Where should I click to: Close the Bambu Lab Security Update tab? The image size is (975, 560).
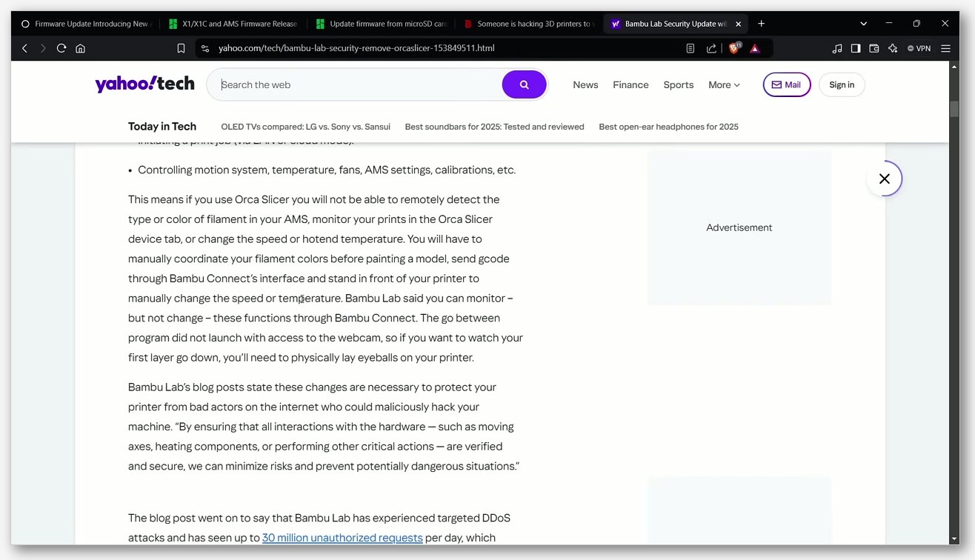[x=738, y=24]
